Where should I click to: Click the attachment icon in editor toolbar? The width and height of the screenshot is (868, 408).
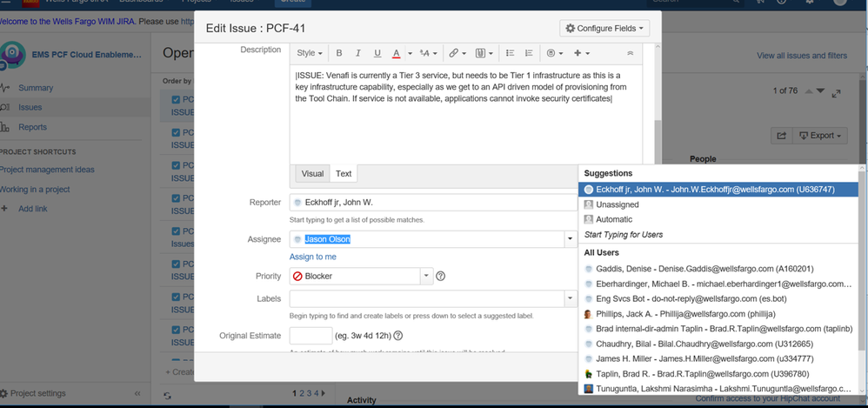pyautogui.click(x=484, y=53)
